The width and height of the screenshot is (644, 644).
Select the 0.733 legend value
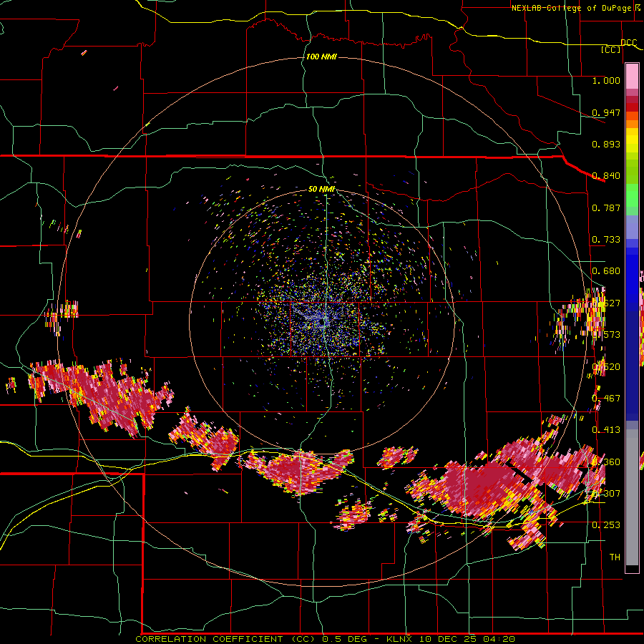click(606, 240)
